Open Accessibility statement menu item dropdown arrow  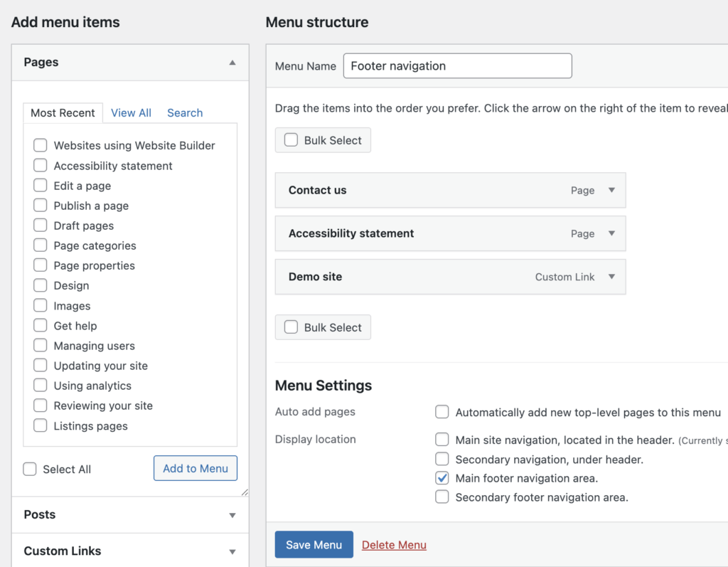click(x=611, y=233)
